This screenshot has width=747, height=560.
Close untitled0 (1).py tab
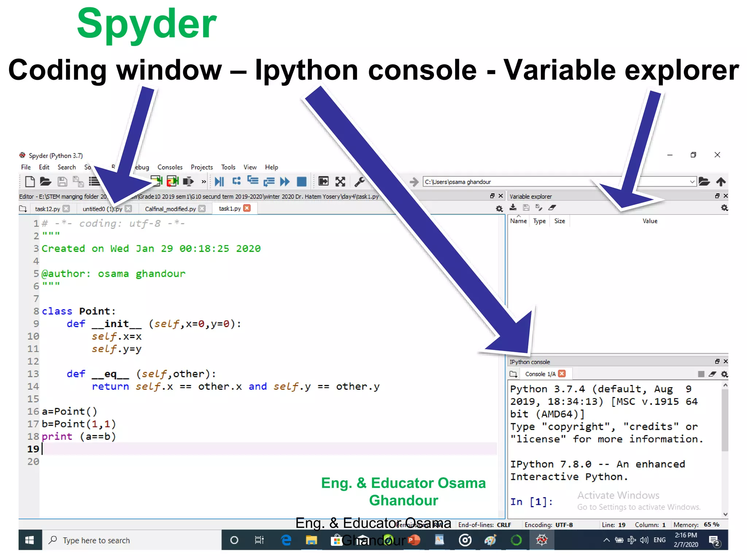tap(128, 209)
